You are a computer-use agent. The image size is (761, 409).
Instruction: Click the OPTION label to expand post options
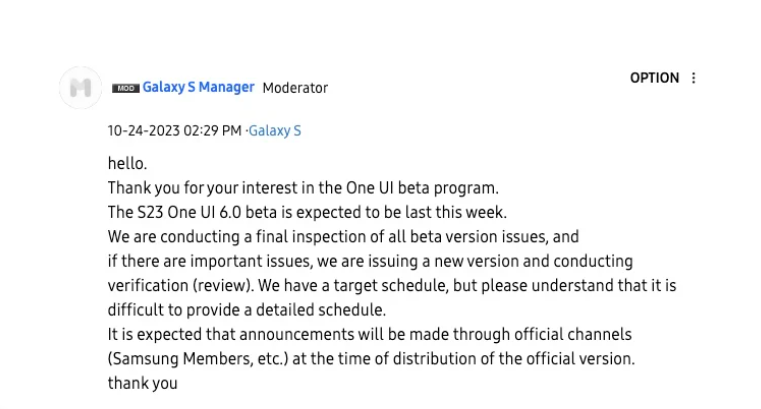(654, 78)
